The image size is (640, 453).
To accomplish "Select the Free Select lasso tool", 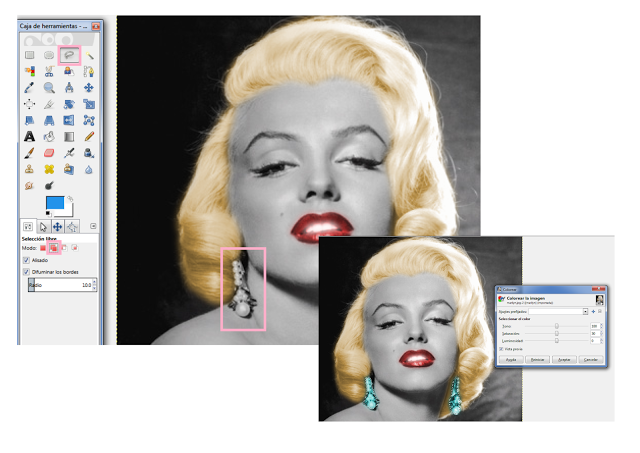I will [x=69, y=55].
